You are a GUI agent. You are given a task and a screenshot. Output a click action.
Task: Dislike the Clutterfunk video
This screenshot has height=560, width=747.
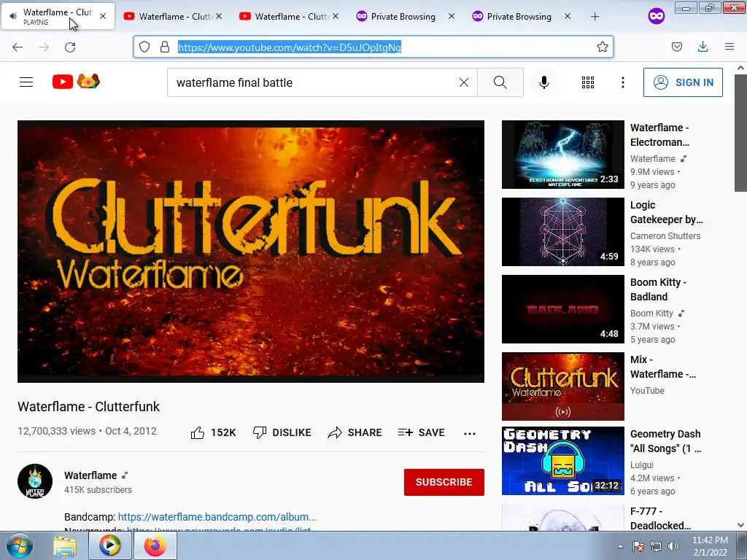(282, 432)
